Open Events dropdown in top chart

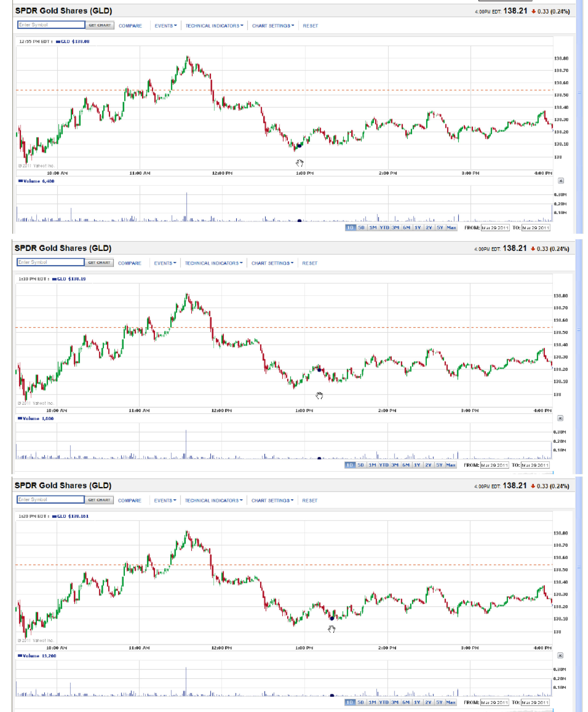(165, 26)
